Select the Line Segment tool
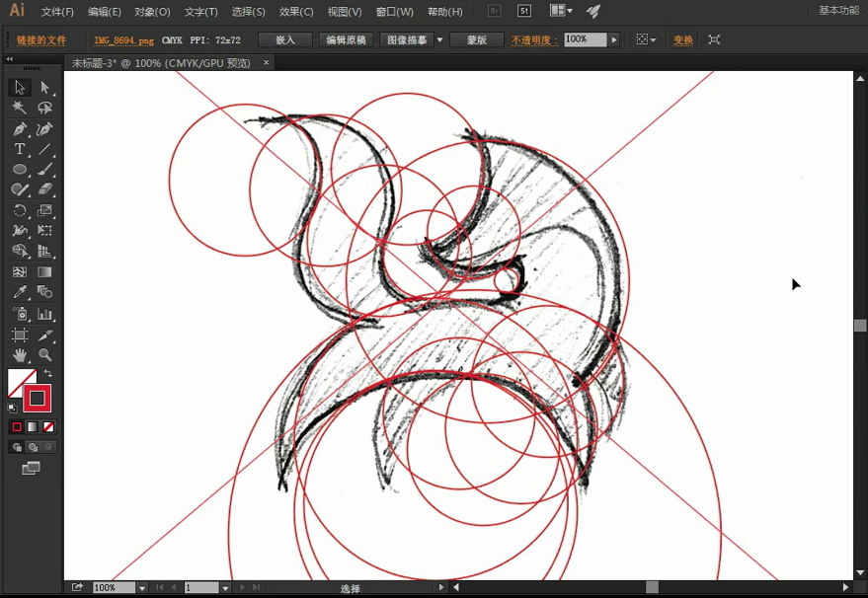The width and height of the screenshot is (868, 598). click(x=44, y=149)
